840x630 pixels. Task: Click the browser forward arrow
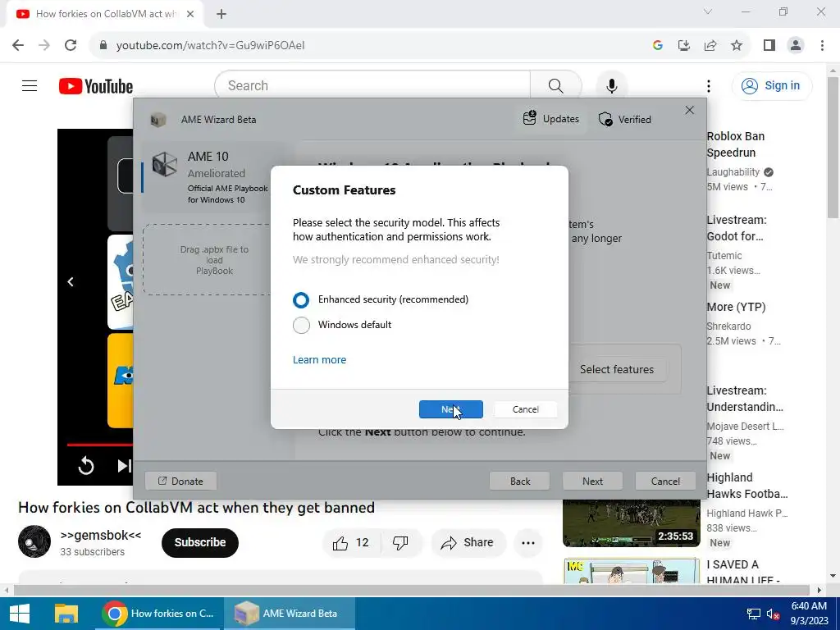click(x=44, y=45)
